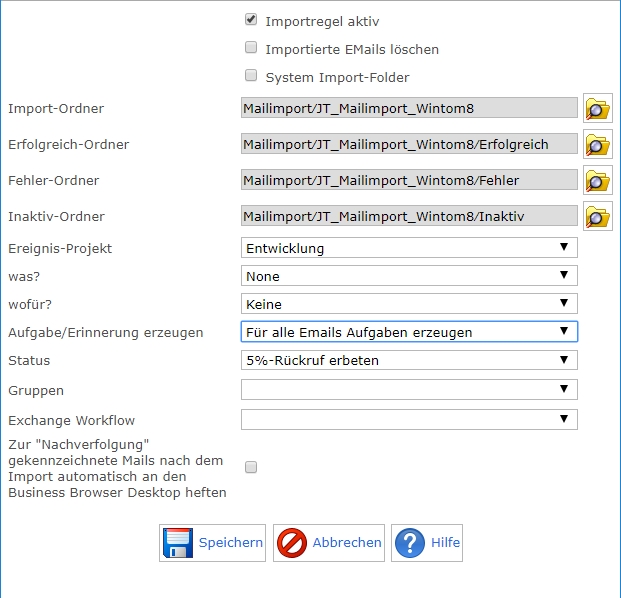Enable Importierte EMails löschen
Image resolution: width=621 pixels, height=598 pixels.
coord(251,48)
